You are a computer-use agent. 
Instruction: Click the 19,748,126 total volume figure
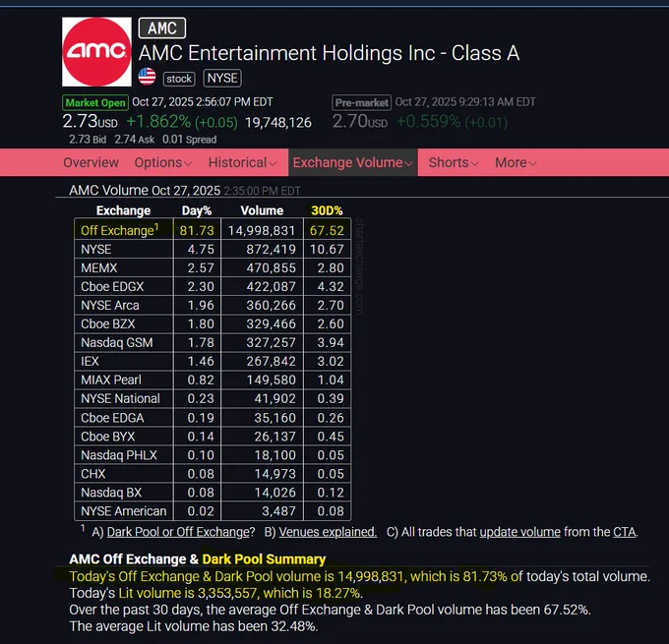click(278, 122)
